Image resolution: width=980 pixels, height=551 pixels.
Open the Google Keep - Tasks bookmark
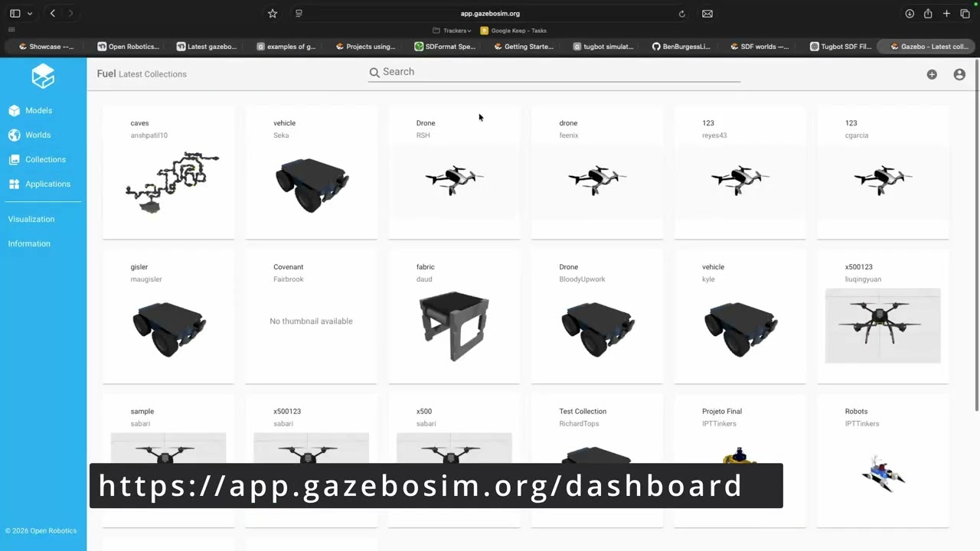(513, 31)
